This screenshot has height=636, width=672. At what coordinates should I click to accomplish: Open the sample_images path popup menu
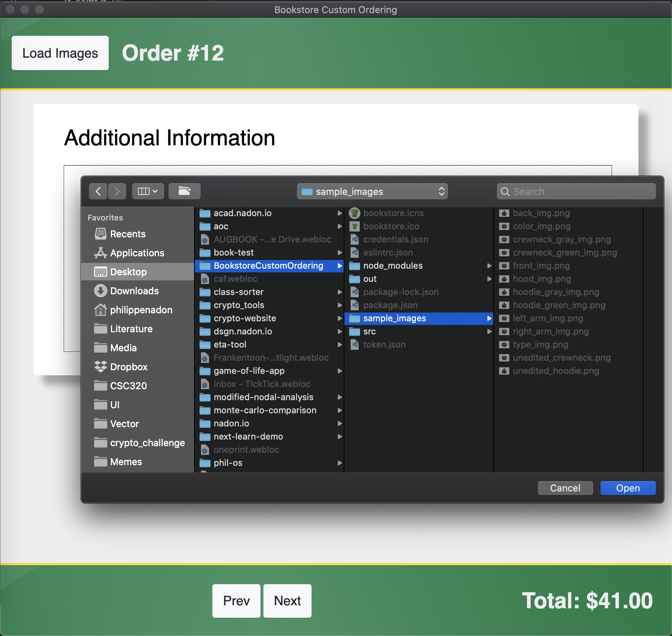tap(372, 191)
